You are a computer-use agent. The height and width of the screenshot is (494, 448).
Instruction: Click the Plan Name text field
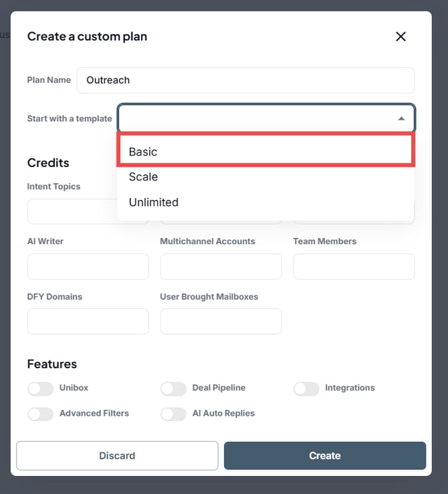pos(245,80)
